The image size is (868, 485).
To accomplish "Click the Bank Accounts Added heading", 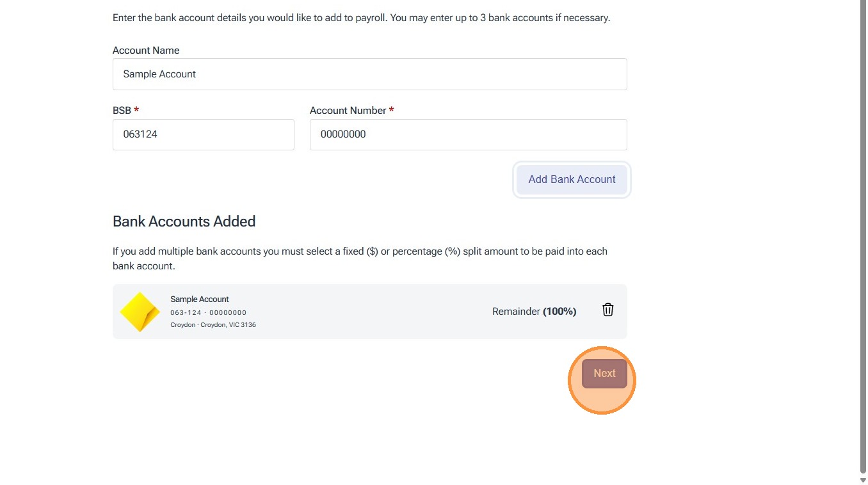I will tap(184, 221).
